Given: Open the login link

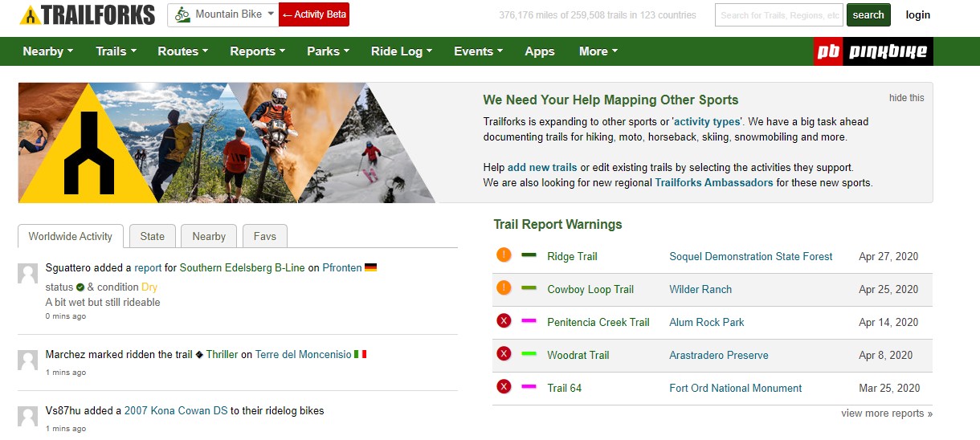Looking at the screenshot, I should pyautogui.click(x=918, y=14).
